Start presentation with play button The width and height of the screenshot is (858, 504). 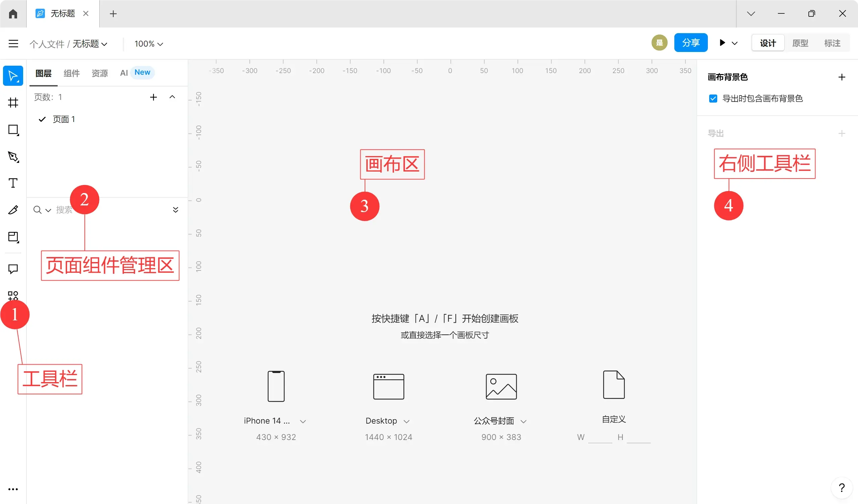(x=722, y=43)
